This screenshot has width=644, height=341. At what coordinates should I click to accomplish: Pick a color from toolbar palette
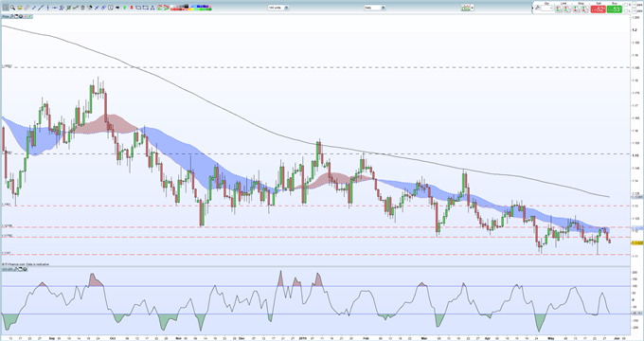point(191,8)
